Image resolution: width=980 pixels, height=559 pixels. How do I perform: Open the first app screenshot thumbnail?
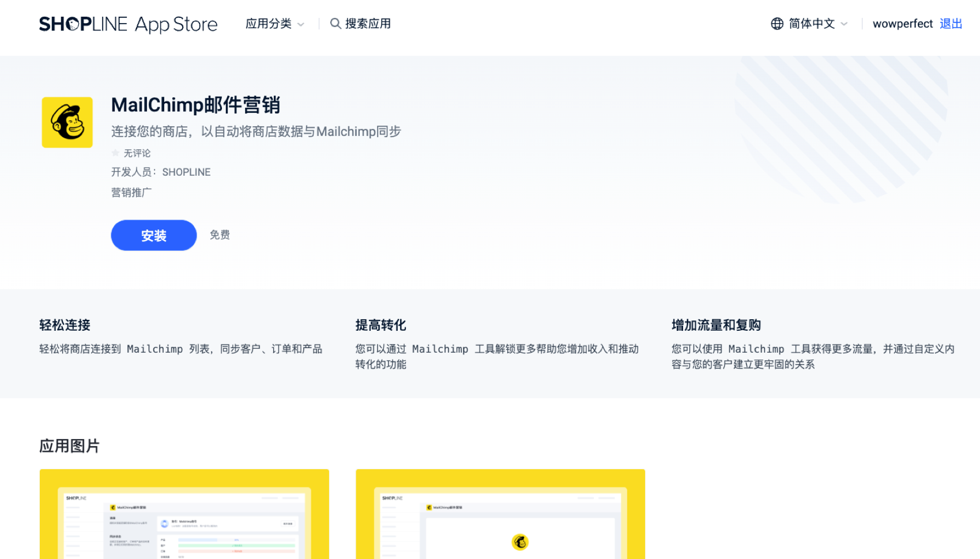pyautogui.click(x=184, y=514)
